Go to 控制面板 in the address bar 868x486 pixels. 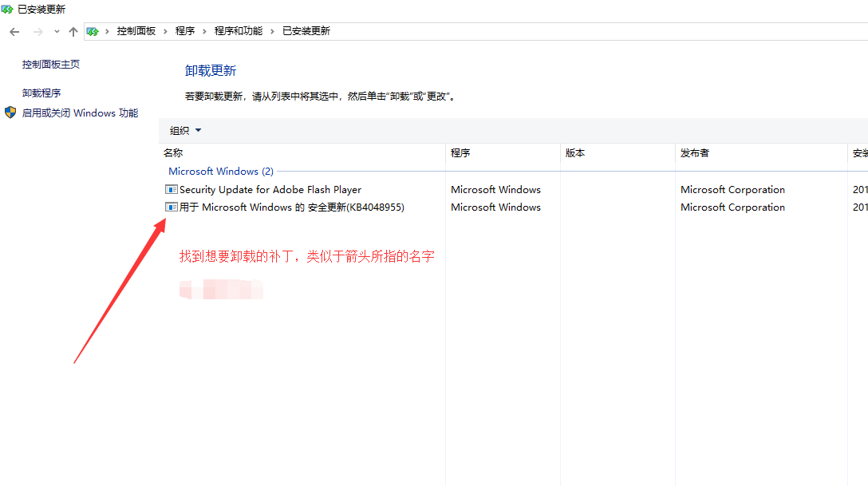[136, 31]
